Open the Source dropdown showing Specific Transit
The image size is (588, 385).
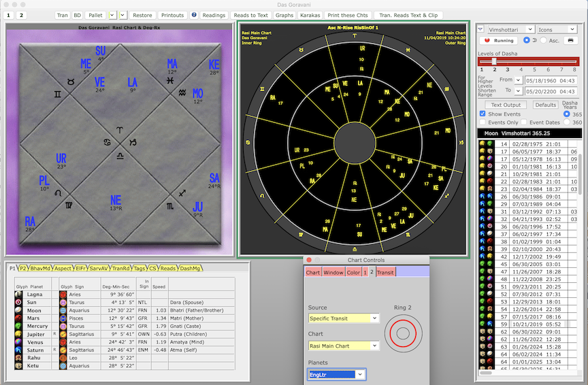click(343, 318)
